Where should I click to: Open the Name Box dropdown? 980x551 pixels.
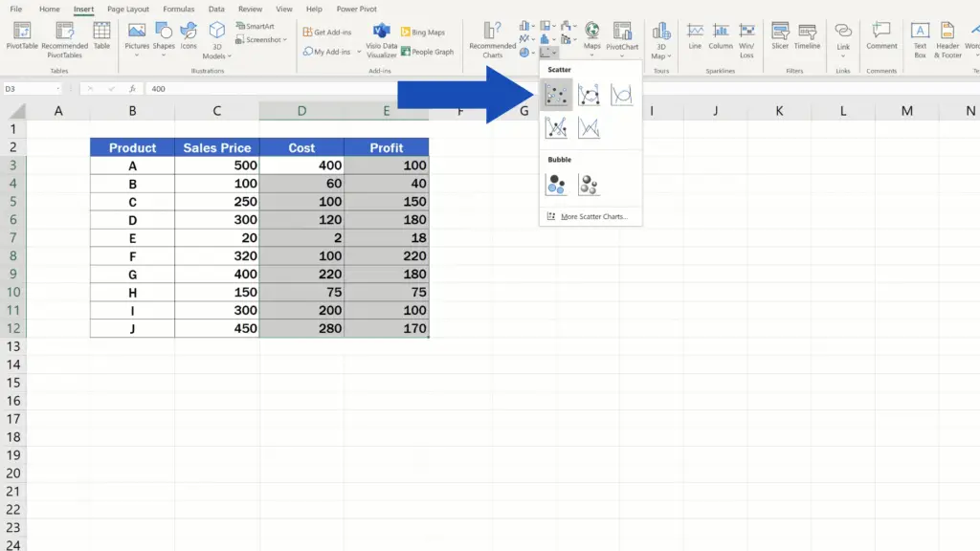60,88
